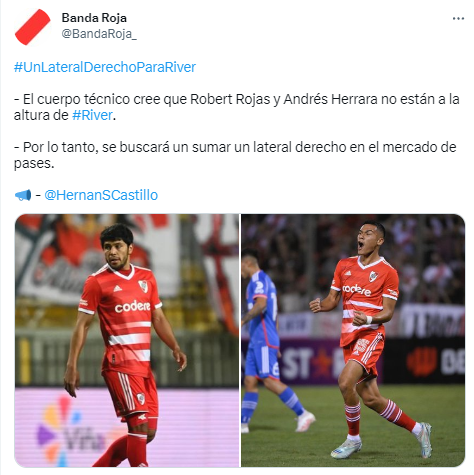Image resolution: width=474 pixels, height=475 pixels.
Task: Click the codere logo in left photo
Action: 132,307
